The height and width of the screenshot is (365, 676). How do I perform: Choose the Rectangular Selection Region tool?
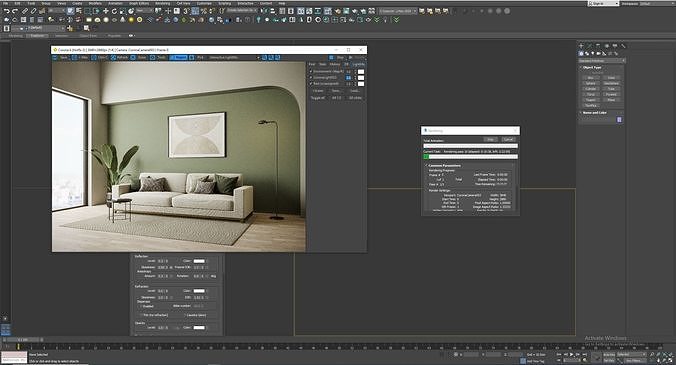87,11
